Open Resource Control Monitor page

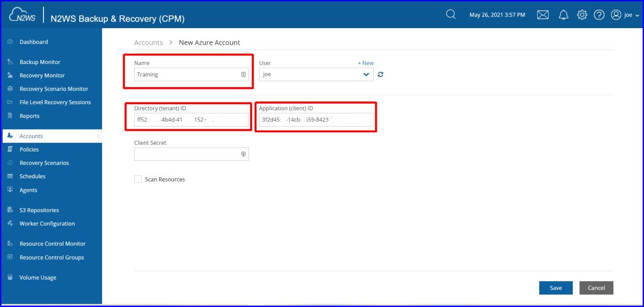tap(52, 244)
